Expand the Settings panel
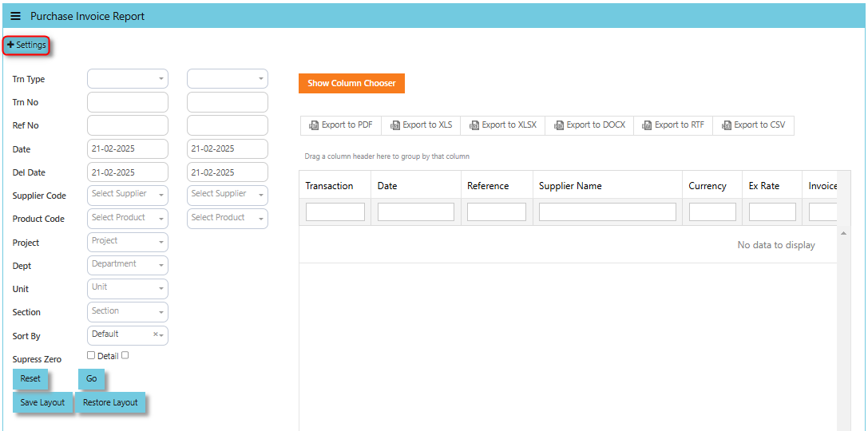This screenshot has height=431, width=868. pos(26,45)
